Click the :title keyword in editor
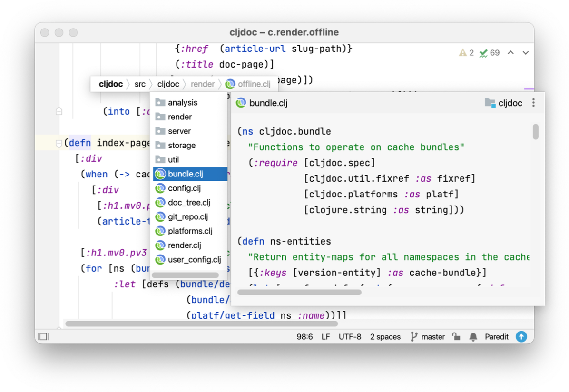569x392 pixels. [x=197, y=64]
